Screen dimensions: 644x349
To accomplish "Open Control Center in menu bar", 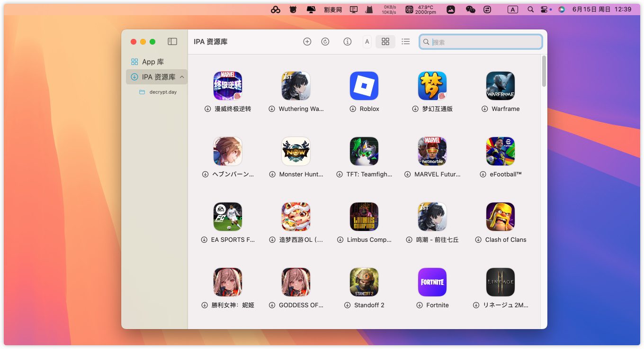I will pos(544,9).
